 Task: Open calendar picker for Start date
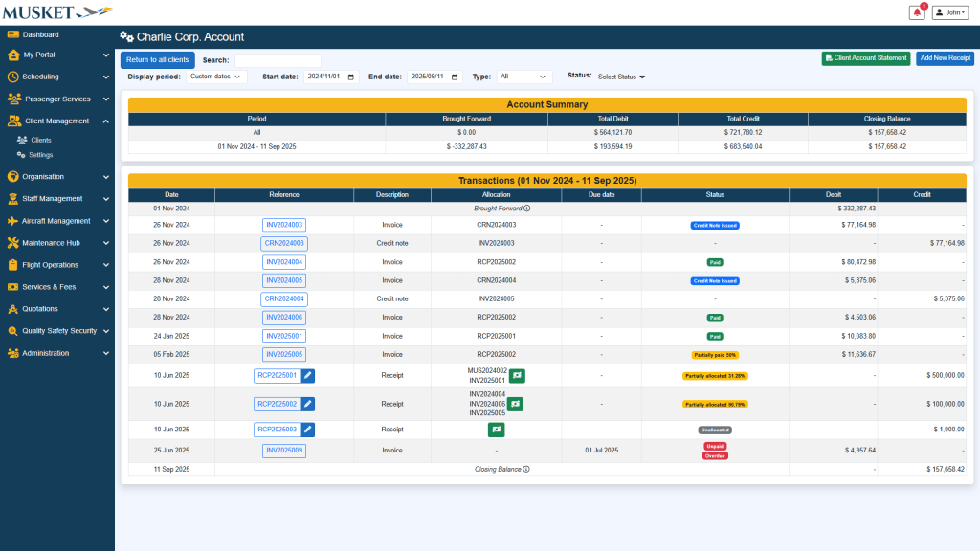tap(351, 77)
